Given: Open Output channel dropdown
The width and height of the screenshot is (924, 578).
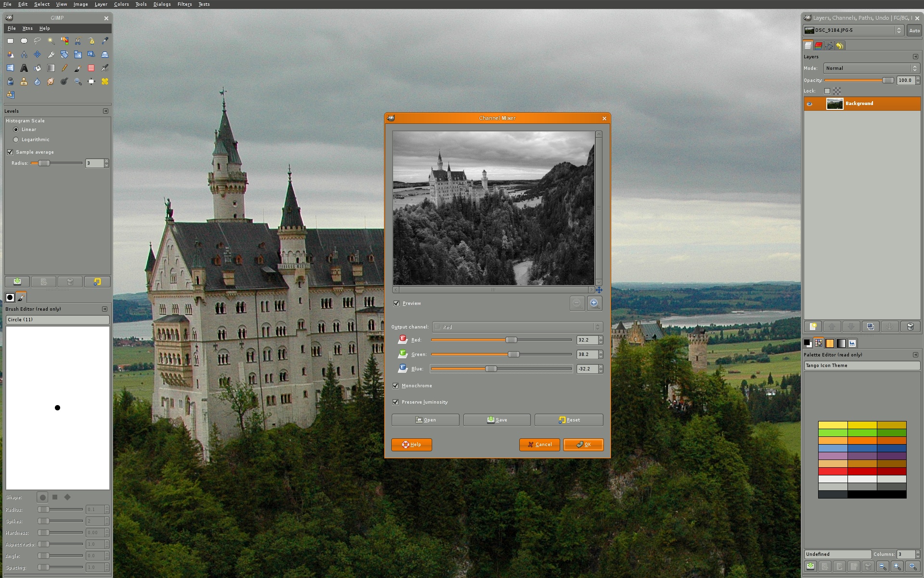Looking at the screenshot, I should (519, 327).
